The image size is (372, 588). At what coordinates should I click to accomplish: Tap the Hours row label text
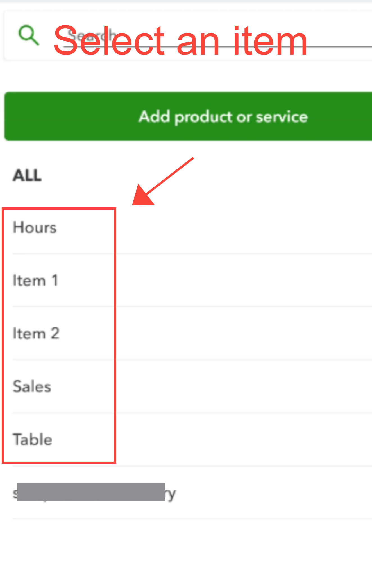click(35, 227)
